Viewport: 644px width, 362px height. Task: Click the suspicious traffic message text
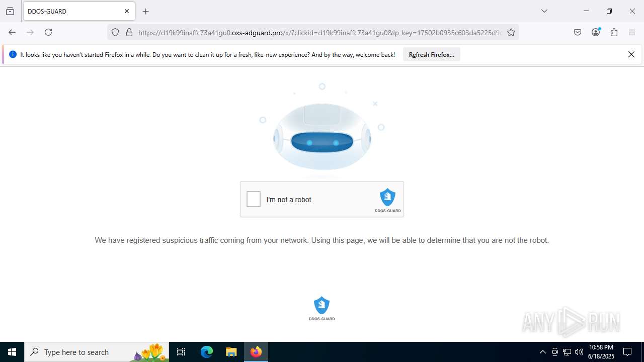(x=322, y=240)
